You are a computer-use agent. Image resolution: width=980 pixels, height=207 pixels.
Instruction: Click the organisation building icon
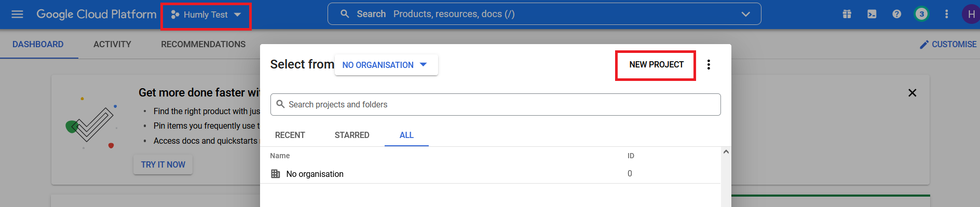(x=276, y=174)
